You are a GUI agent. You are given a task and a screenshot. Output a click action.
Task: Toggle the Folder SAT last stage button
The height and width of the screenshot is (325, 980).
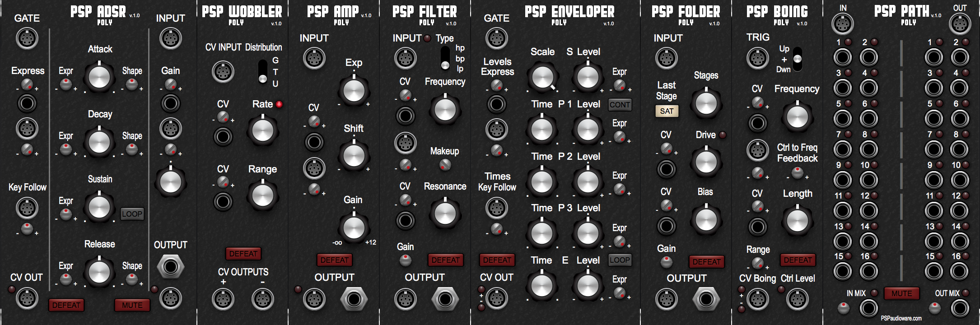pyautogui.click(x=667, y=111)
